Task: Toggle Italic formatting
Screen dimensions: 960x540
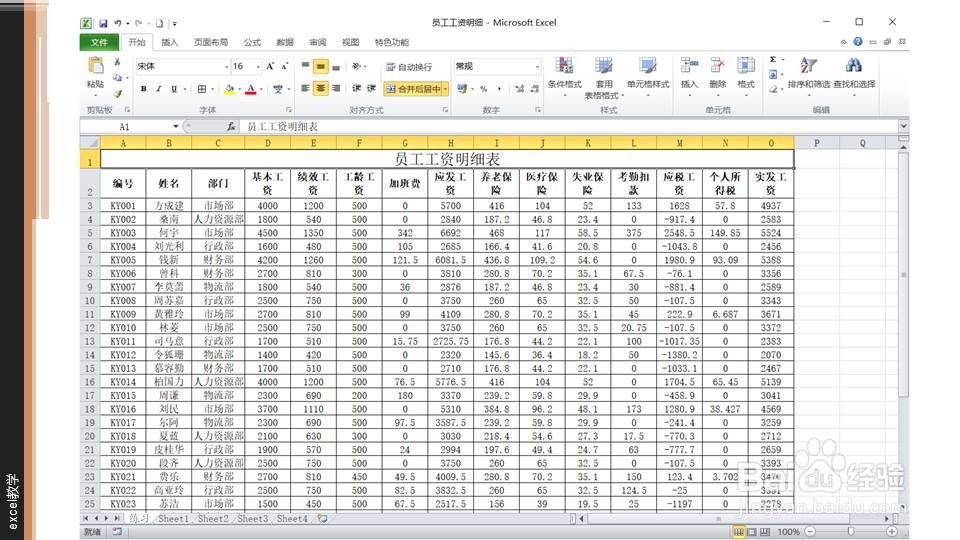Action: click(x=159, y=89)
